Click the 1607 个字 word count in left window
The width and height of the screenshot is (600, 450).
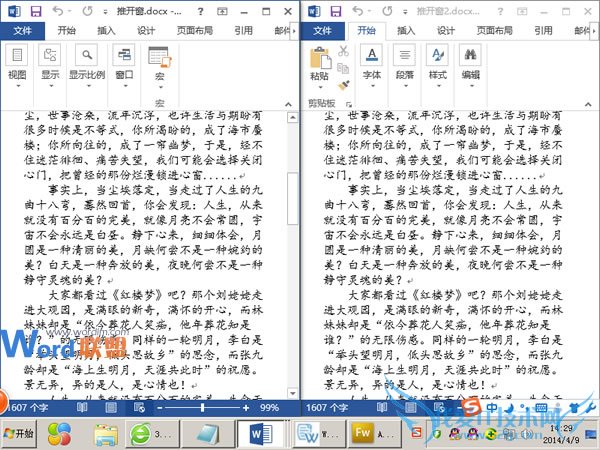coord(26,408)
